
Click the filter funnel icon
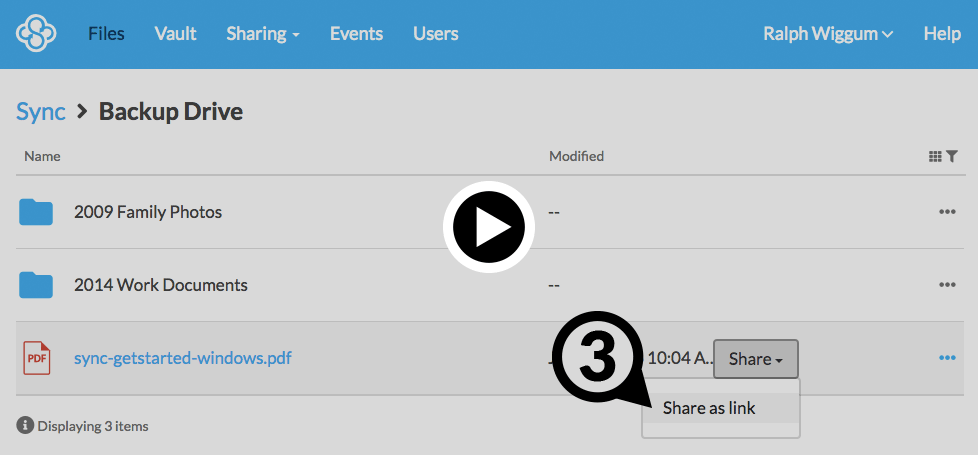coord(952,156)
